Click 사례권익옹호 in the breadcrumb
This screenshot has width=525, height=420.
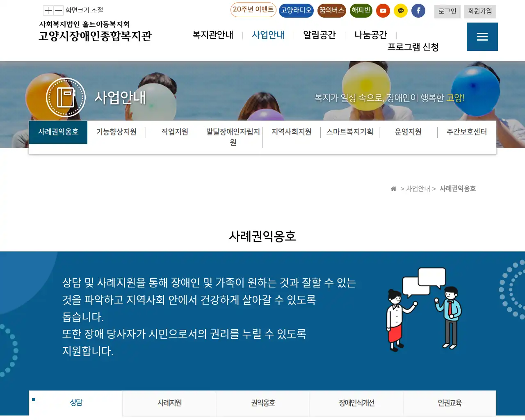click(458, 189)
